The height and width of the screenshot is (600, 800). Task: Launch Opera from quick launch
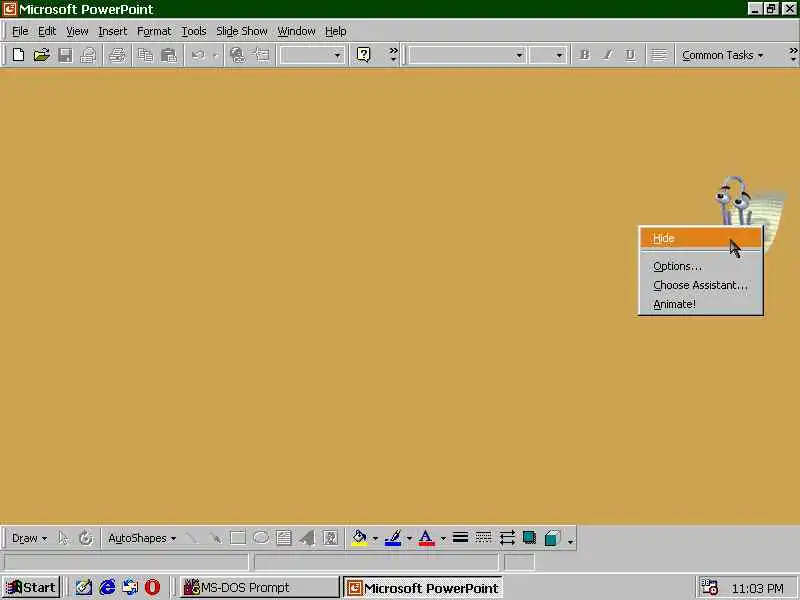click(152, 587)
